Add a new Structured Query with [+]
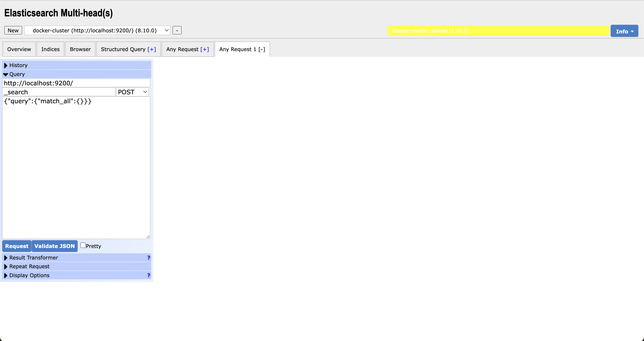644x341 pixels. (152, 49)
